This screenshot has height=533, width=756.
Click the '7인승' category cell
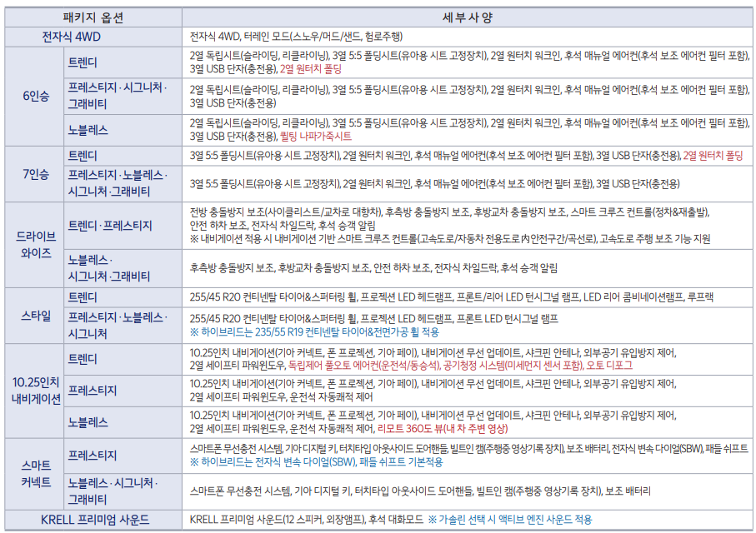(36, 174)
